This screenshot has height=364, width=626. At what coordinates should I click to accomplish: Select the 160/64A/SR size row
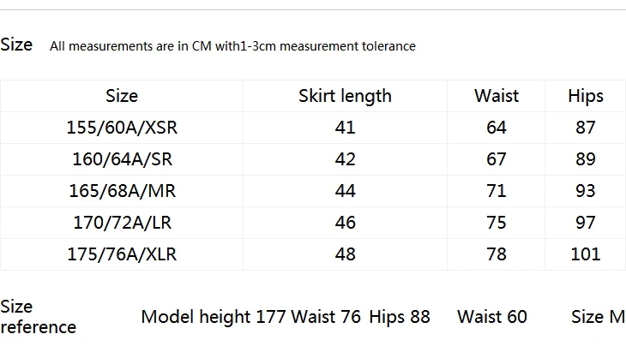[313, 159]
